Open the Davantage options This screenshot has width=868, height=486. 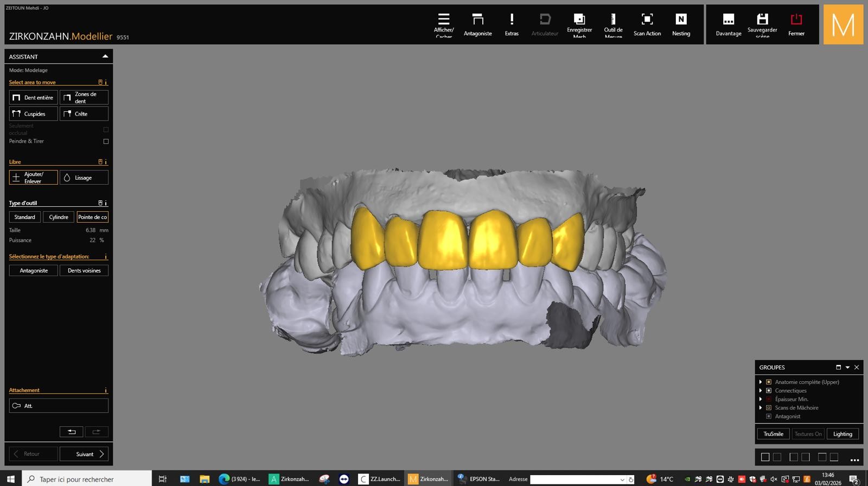(728, 25)
